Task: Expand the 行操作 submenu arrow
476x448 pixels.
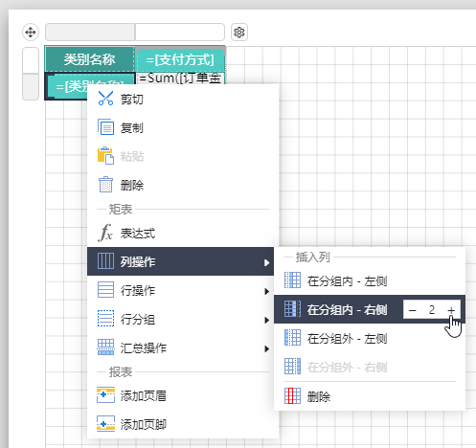Action: 266,291
